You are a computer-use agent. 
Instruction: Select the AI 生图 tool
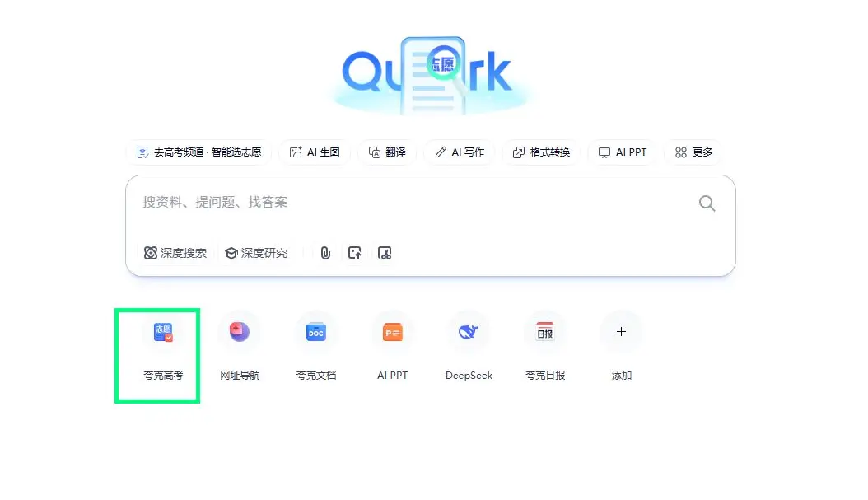pos(315,152)
